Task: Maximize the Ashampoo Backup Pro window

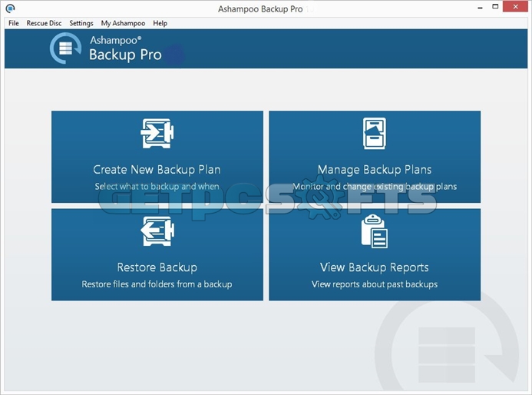Action: [x=495, y=7]
